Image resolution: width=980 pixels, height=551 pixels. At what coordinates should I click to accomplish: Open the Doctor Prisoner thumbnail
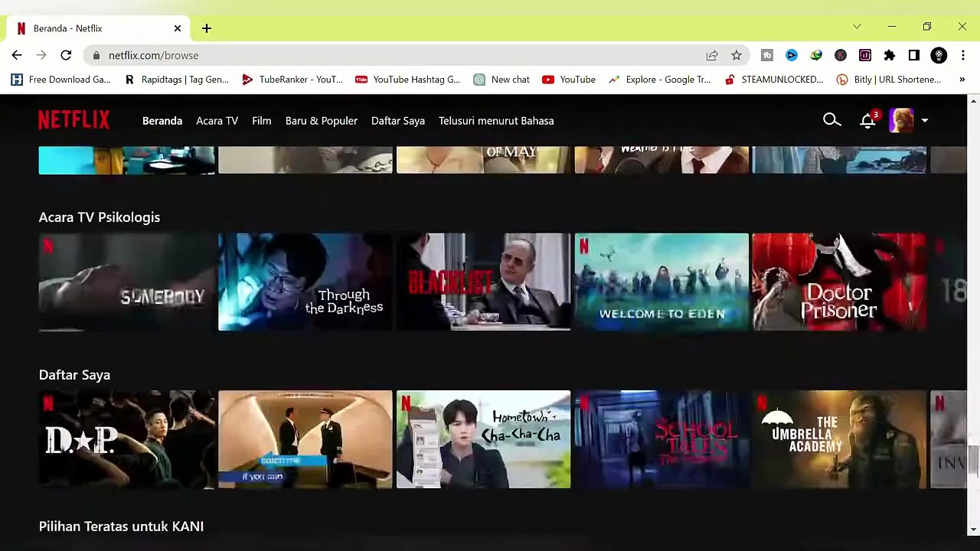[x=839, y=282]
